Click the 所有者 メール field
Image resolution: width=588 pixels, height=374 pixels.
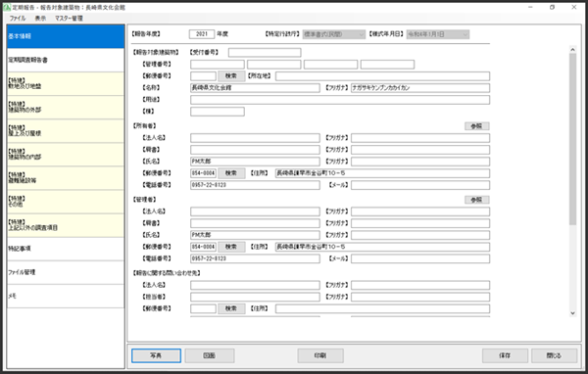pos(420,185)
